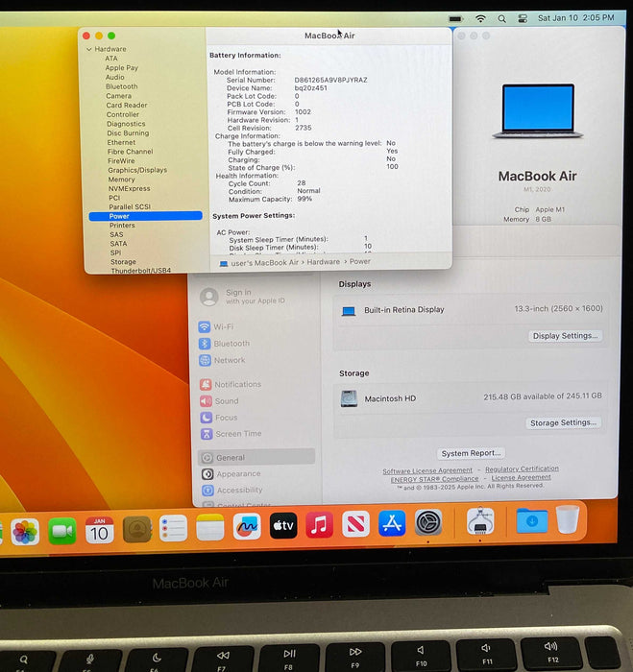Screen dimensions: 633x672
Task: Open the News app in the Dock
Action: [x=356, y=524]
